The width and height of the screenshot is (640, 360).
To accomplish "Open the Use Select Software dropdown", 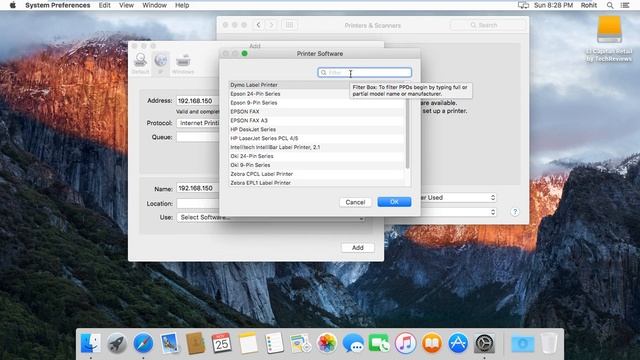I will [271, 218].
